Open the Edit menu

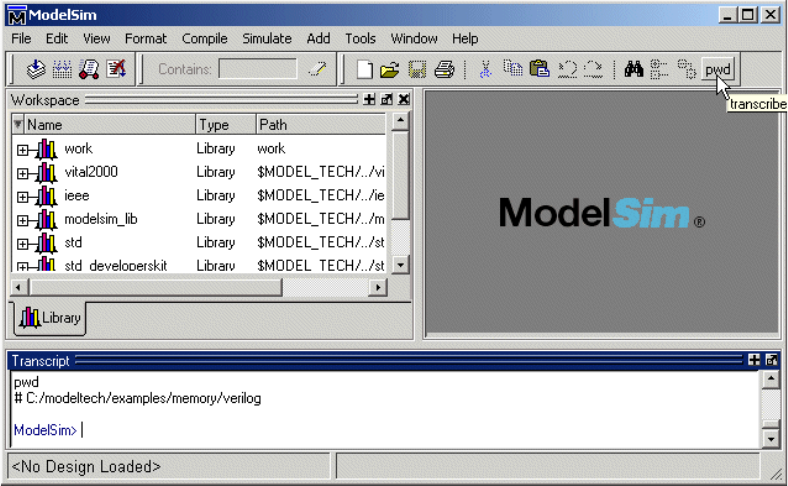coord(57,39)
